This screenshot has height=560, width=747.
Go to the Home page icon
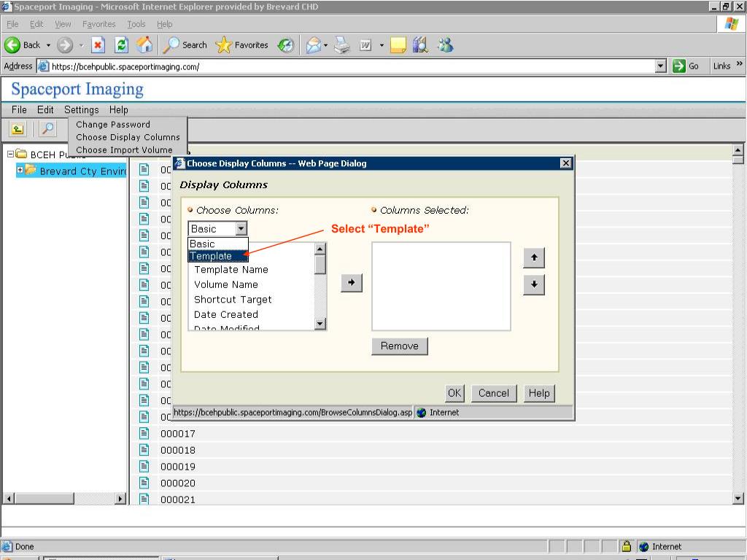point(144,44)
